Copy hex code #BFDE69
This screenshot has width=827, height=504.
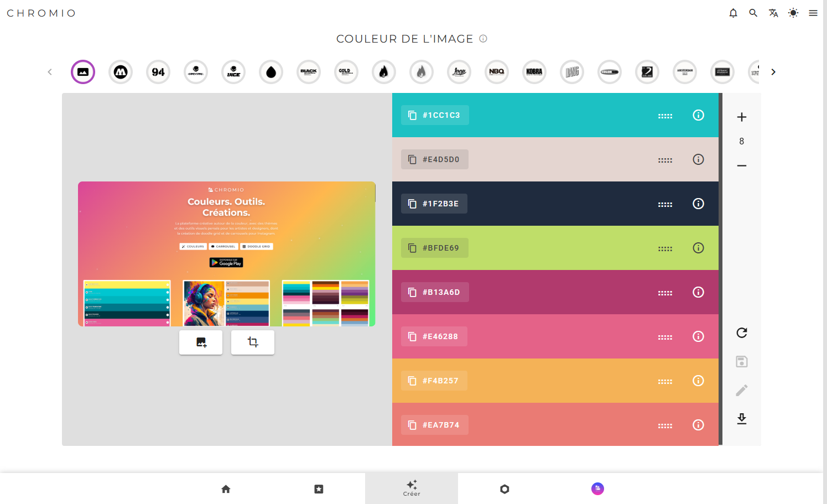click(x=435, y=248)
